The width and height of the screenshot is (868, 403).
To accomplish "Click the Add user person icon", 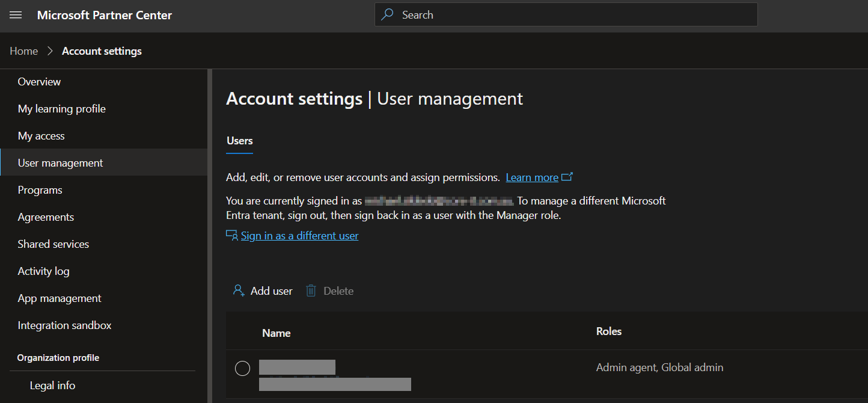I will (x=239, y=291).
